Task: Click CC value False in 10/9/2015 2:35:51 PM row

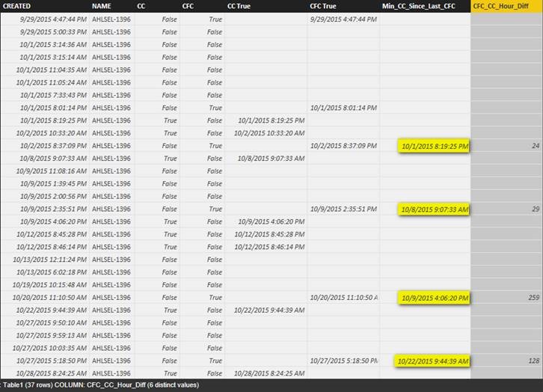Action: [169, 209]
